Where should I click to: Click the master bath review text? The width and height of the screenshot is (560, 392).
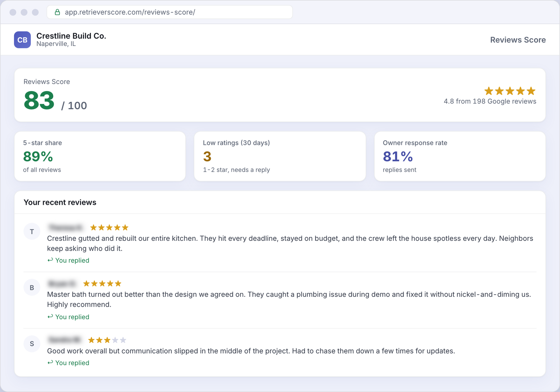pyautogui.click(x=289, y=300)
